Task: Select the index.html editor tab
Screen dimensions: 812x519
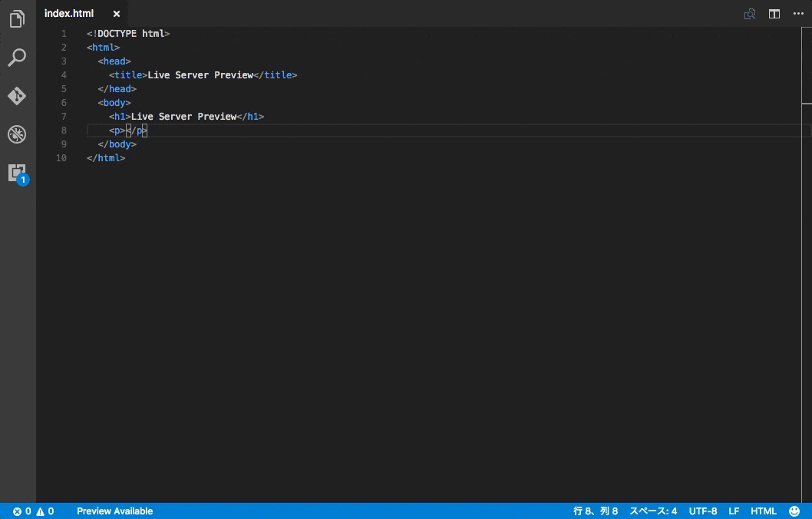Action: (x=69, y=14)
